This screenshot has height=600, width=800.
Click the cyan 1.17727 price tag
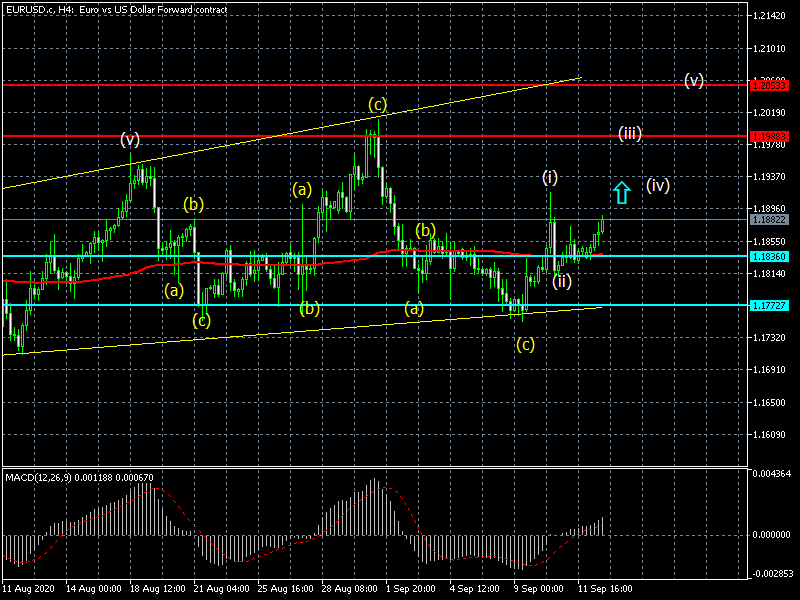pyautogui.click(x=769, y=306)
